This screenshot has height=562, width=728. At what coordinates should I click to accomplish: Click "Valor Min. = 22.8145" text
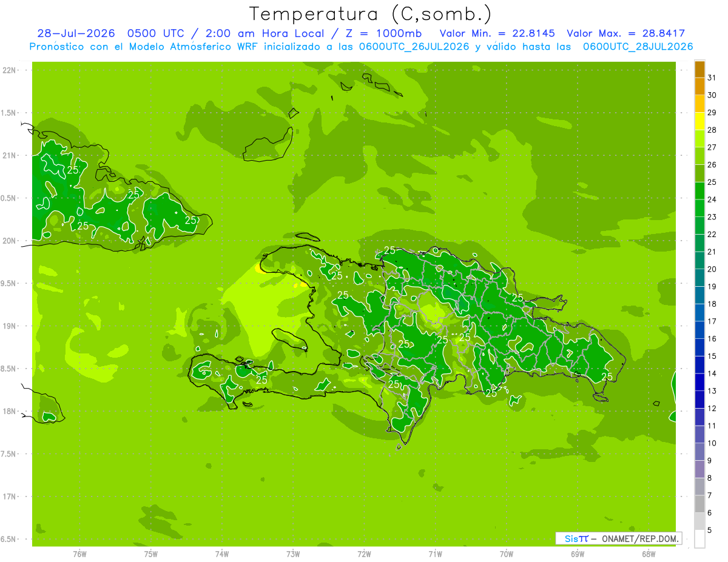coord(497,33)
